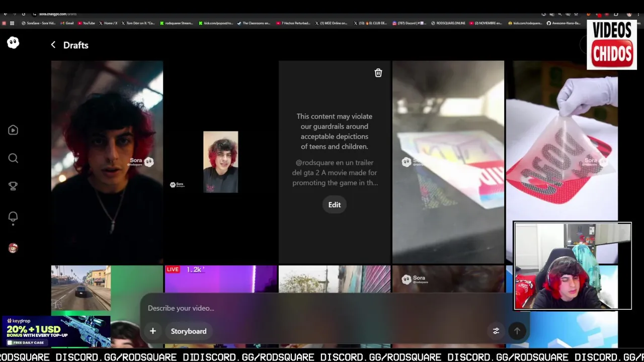
Task: Reload the page with browser refresh icon
Action: 23,14
